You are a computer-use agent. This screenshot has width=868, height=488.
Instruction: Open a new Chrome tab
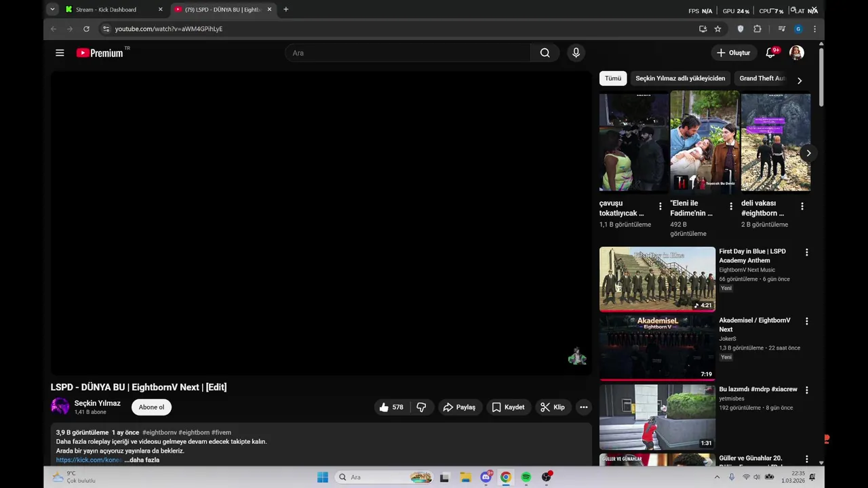(285, 9)
